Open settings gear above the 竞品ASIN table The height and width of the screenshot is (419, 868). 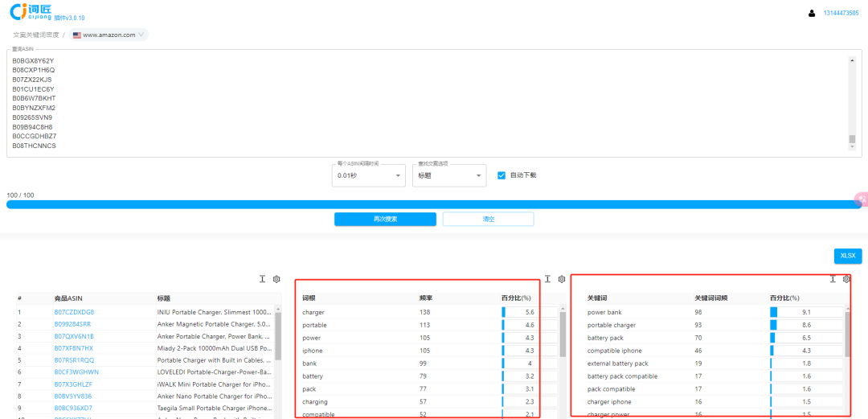coord(276,279)
